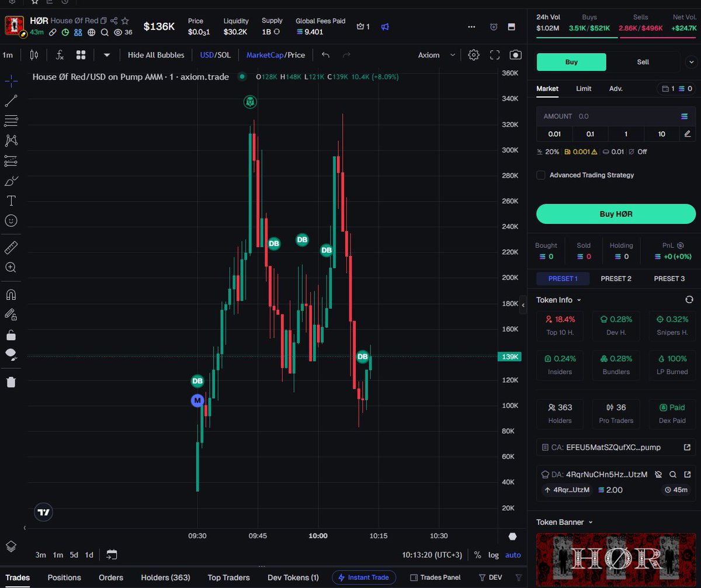Click the blue megaphone icon

point(385,27)
